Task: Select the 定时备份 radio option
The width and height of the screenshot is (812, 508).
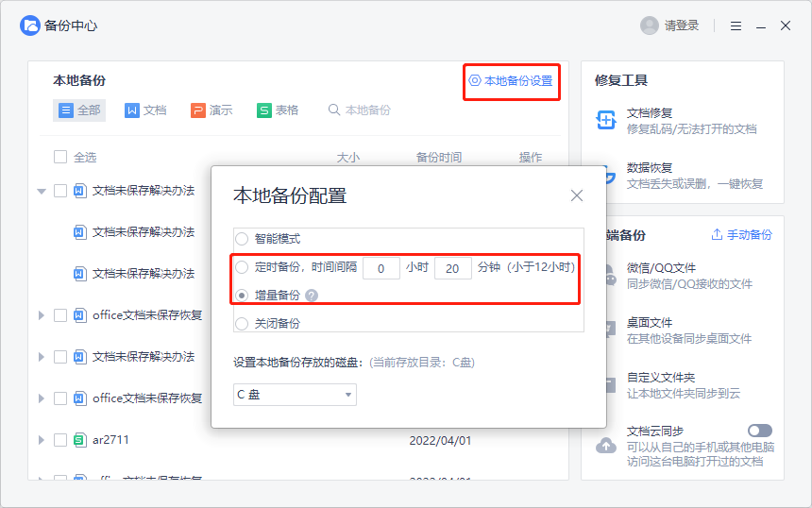Action: (x=242, y=267)
